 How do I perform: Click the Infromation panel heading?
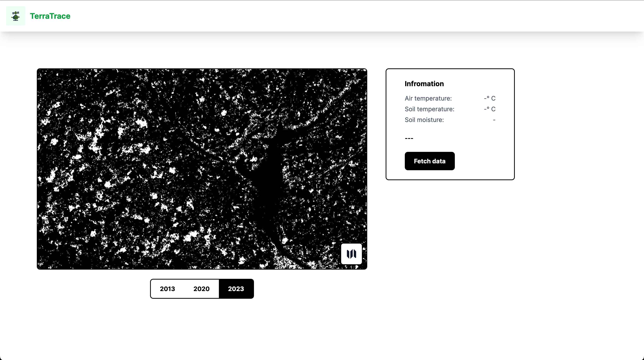[424, 84]
